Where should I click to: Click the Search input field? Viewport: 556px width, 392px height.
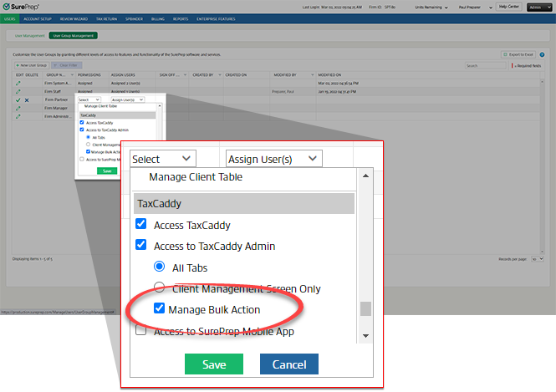click(x=485, y=65)
